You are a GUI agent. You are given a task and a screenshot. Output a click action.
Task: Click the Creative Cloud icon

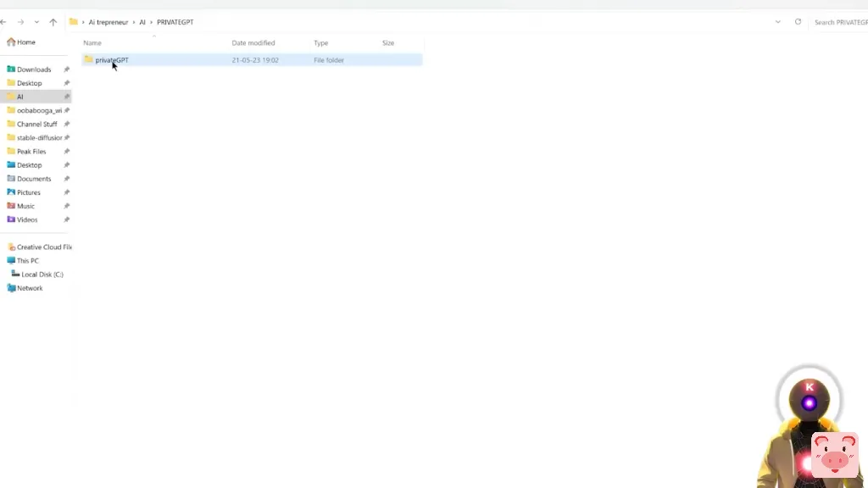click(x=11, y=247)
